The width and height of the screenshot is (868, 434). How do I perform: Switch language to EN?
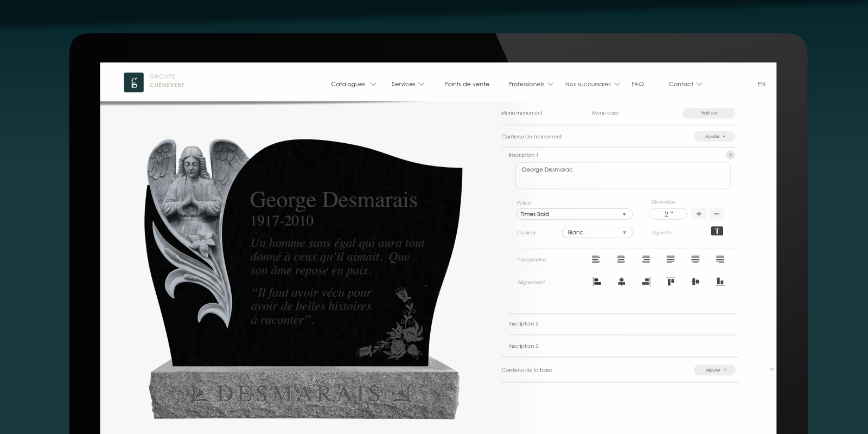coord(762,84)
